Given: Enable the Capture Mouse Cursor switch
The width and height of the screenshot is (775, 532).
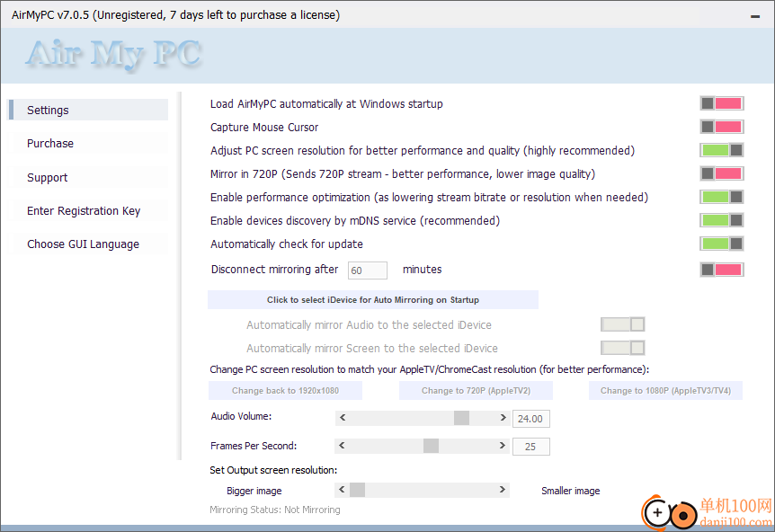Looking at the screenshot, I should (722, 127).
